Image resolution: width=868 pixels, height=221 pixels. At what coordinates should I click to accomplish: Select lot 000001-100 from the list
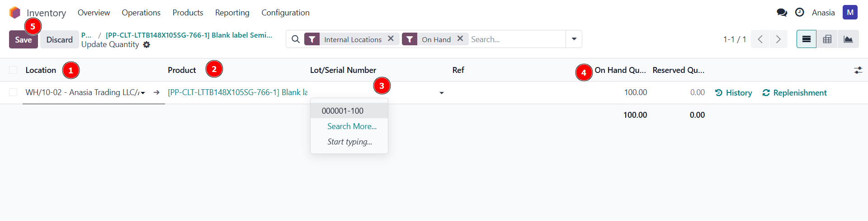tap(343, 111)
